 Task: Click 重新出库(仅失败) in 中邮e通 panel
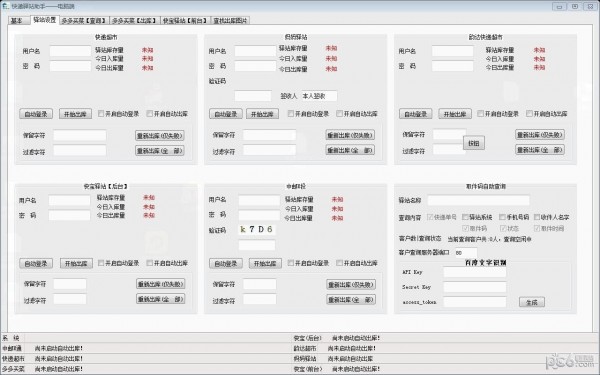tap(351, 284)
